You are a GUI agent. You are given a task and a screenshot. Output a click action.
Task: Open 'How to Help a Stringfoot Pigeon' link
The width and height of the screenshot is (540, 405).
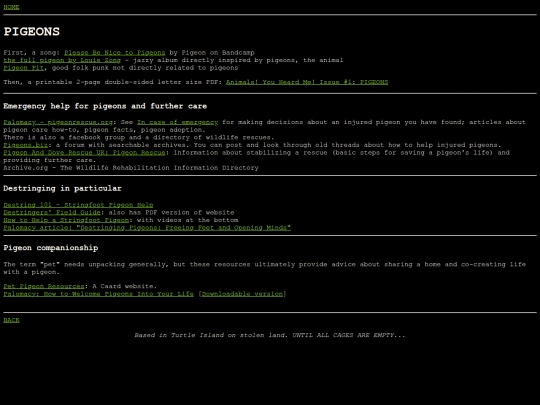pos(66,220)
